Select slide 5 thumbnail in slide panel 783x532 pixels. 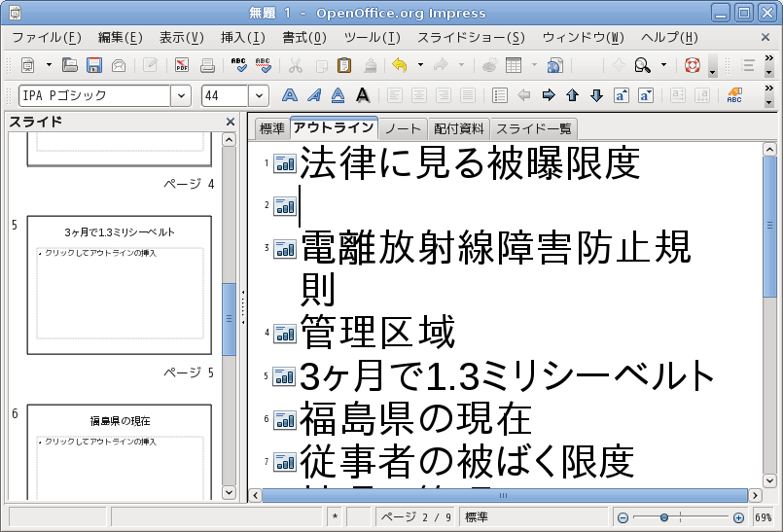point(119,285)
